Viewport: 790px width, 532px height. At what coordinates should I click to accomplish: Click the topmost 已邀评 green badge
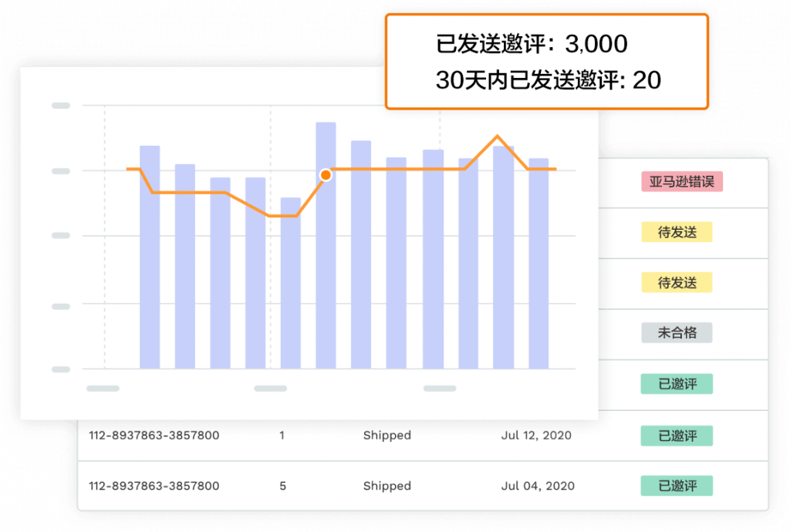pos(677,384)
